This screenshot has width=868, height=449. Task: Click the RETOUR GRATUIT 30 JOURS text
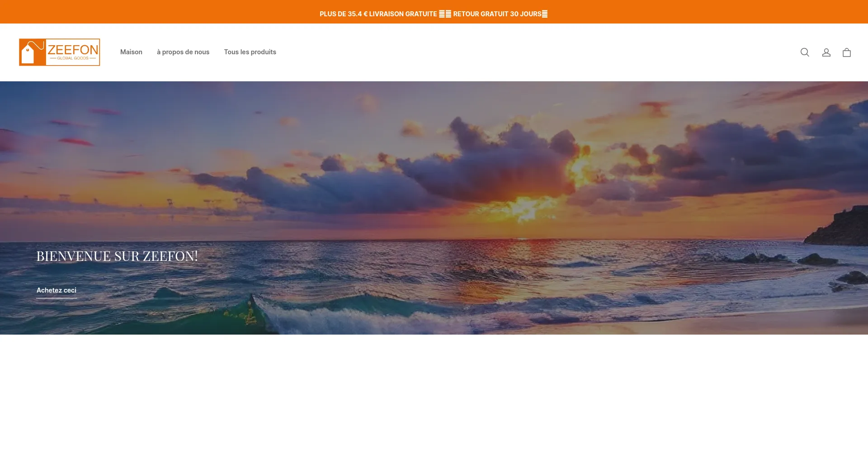(x=497, y=14)
